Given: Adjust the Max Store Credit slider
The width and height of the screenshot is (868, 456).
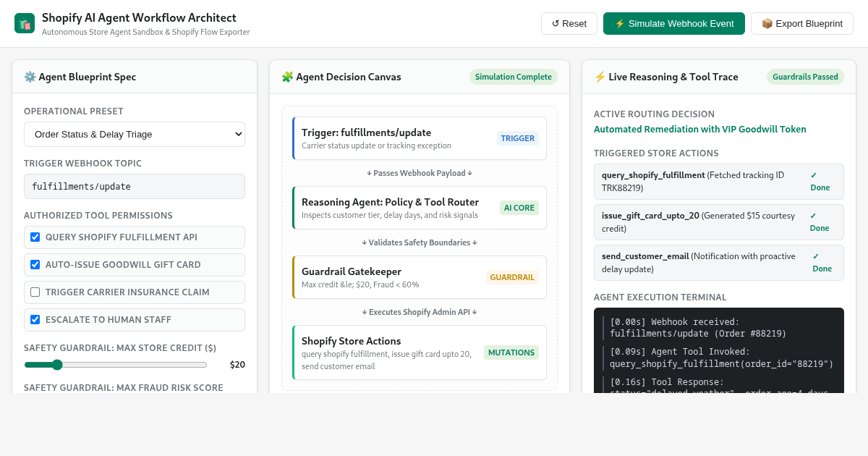Looking at the screenshot, I should 116,364.
